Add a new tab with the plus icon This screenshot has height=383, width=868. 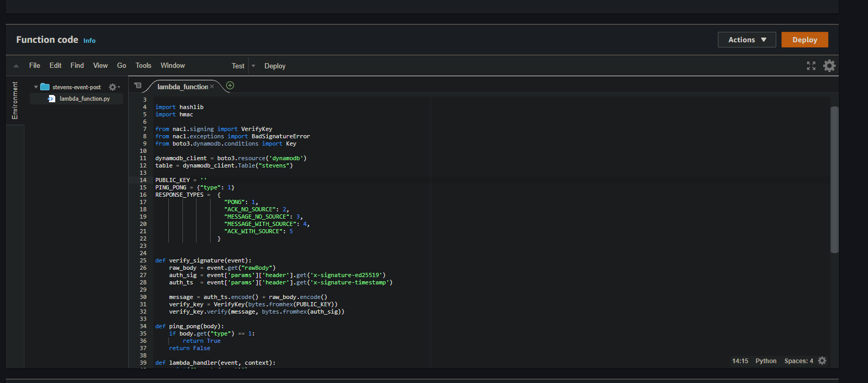[x=230, y=86]
